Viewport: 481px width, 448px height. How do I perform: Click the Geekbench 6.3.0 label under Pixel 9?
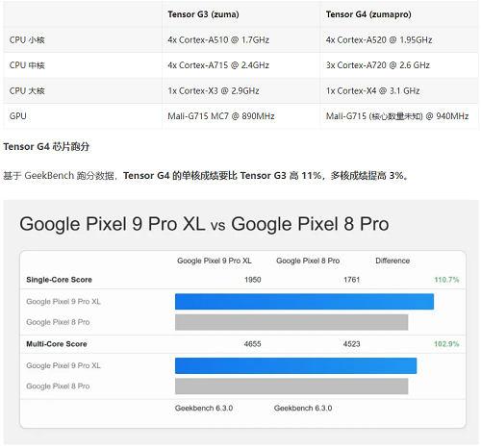[x=204, y=409]
